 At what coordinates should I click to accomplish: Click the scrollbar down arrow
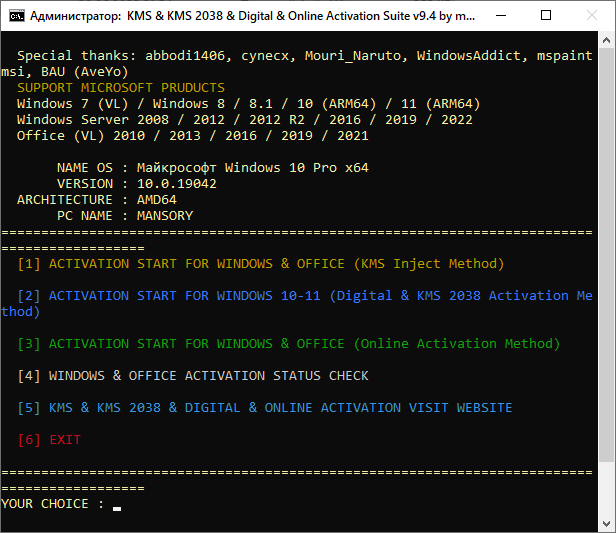tap(606, 523)
